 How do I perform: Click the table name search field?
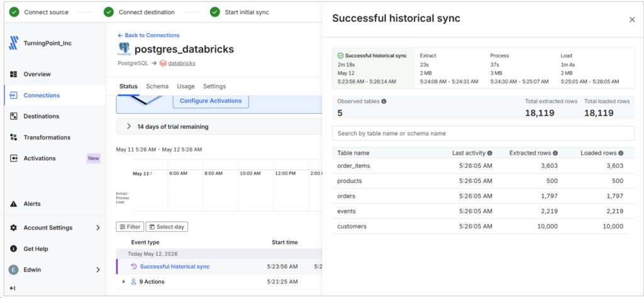[x=483, y=133]
